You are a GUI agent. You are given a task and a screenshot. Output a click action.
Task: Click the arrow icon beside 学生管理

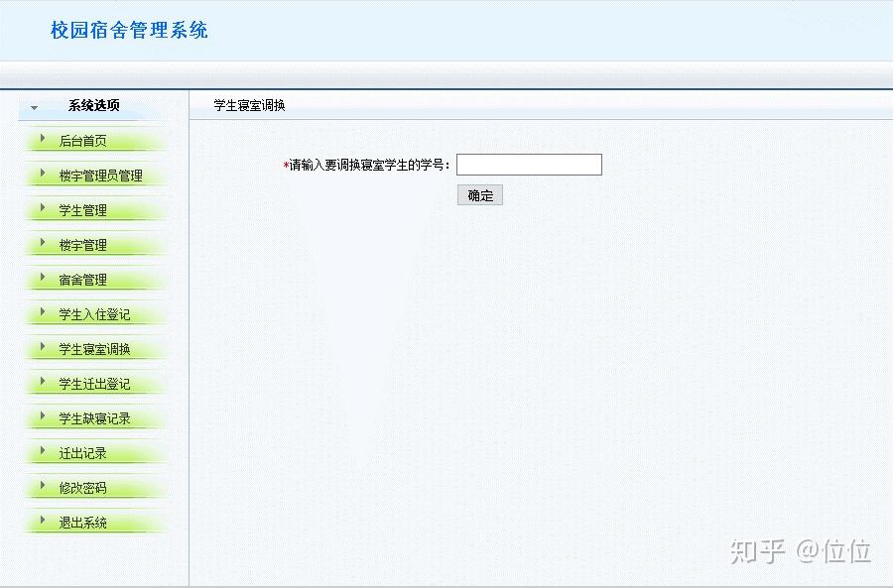(42, 209)
